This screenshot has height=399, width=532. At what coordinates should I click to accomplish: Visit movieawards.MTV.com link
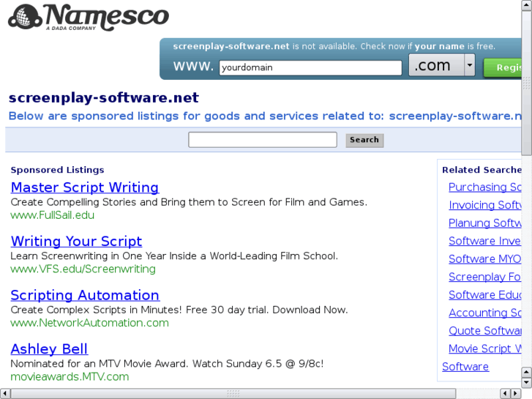click(x=70, y=376)
